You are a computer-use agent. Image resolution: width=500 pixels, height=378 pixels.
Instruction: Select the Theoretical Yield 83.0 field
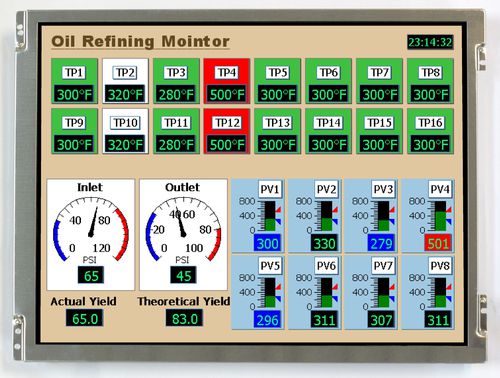pos(184,318)
